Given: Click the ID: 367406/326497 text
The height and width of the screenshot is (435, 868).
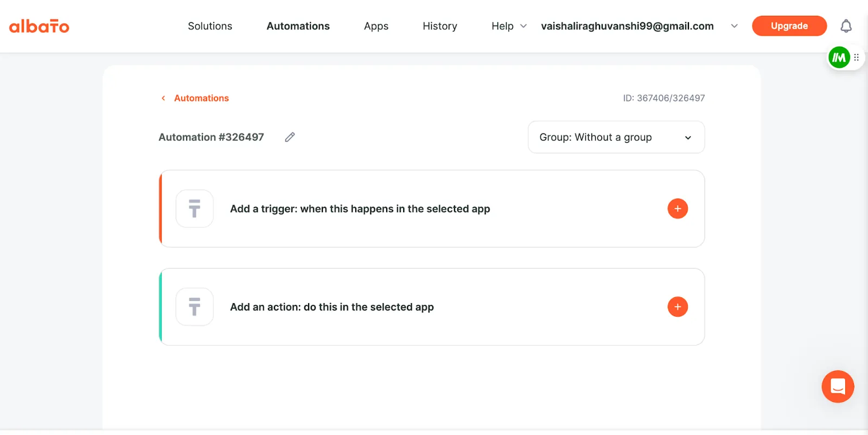Looking at the screenshot, I should [x=664, y=98].
